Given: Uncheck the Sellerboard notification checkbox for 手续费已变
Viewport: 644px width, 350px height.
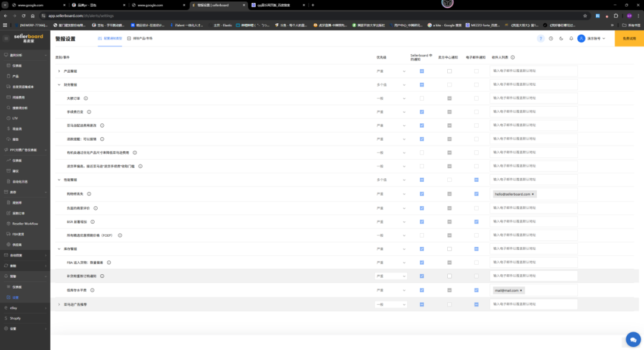Looking at the screenshot, I should pyautogui.click(x=422, y=112).
